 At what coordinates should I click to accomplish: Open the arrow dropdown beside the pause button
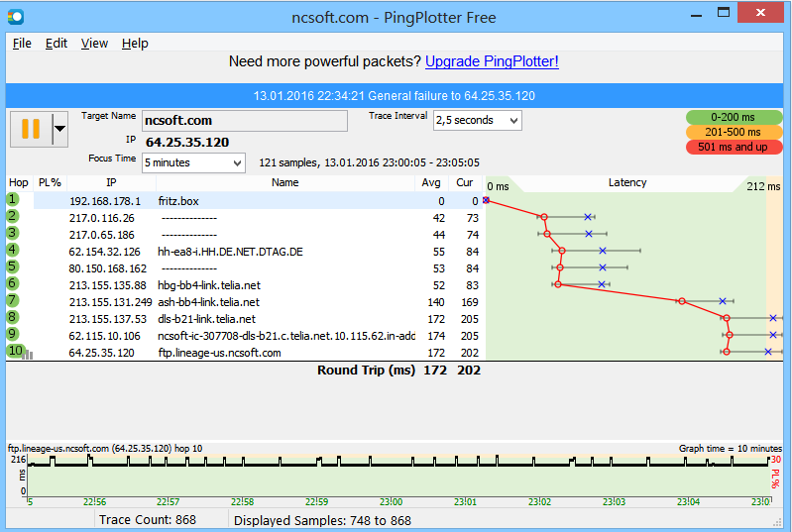[x=59, y=129]
